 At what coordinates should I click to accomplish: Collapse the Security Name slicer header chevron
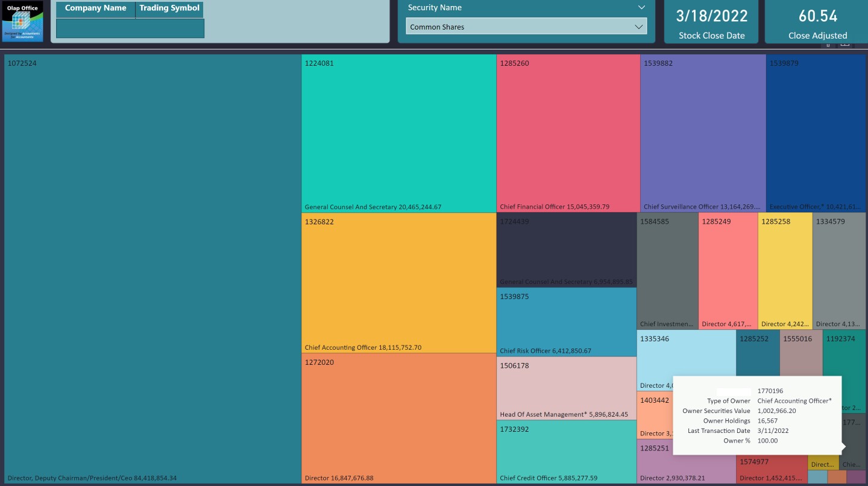pos(641,8)
